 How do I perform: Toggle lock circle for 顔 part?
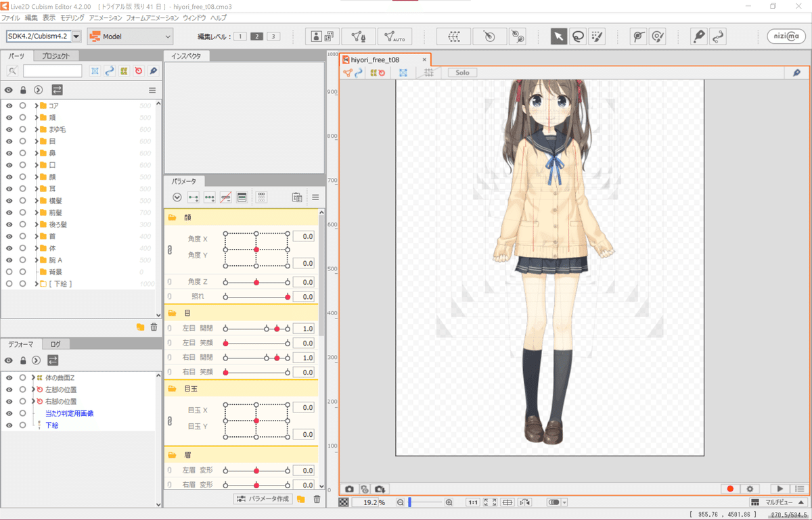pyautogui.click(x=22, y=176)
